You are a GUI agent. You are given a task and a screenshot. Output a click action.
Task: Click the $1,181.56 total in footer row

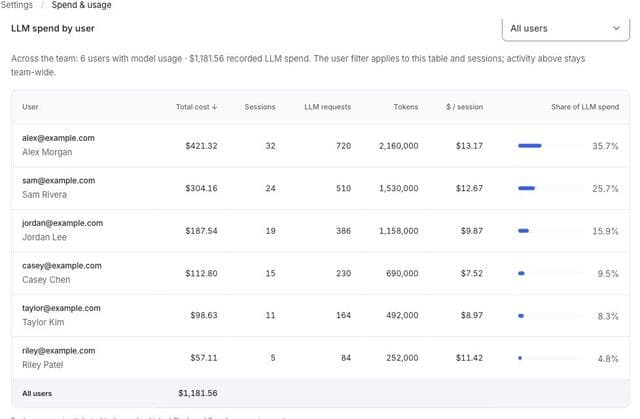point(198,393)
